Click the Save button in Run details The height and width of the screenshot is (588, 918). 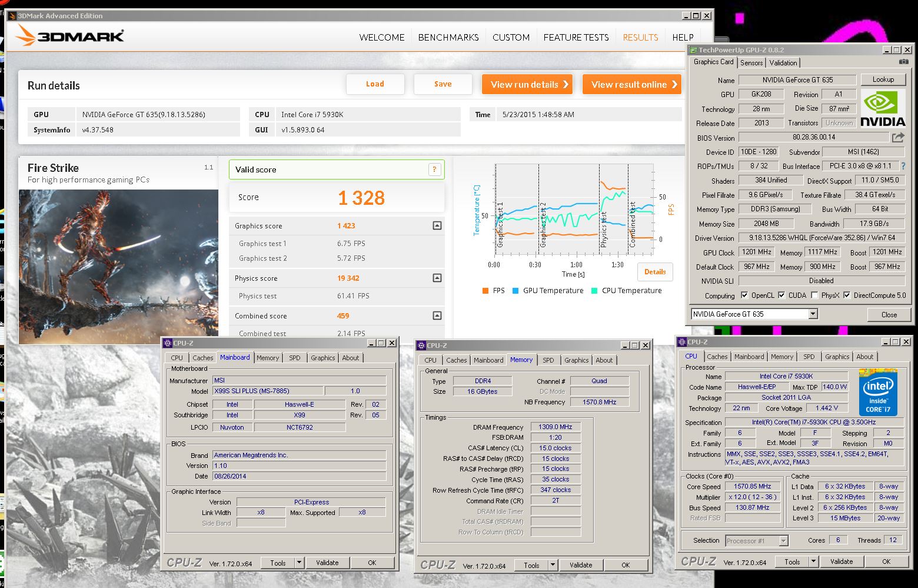coord(443,84)
